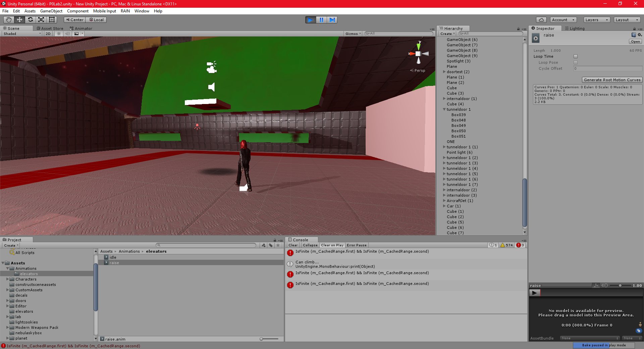This screenshot has width=644, height=349.
Task: Click the Open button in Inspector
Action: 635,42
